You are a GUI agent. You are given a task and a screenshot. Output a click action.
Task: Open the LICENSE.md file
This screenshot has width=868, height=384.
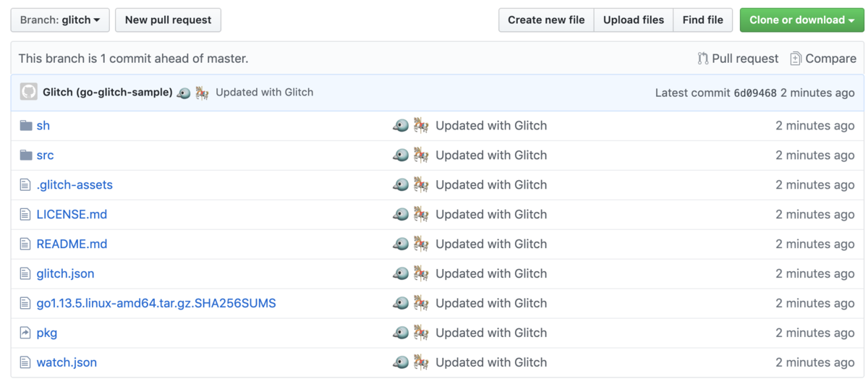pos(72,214)
